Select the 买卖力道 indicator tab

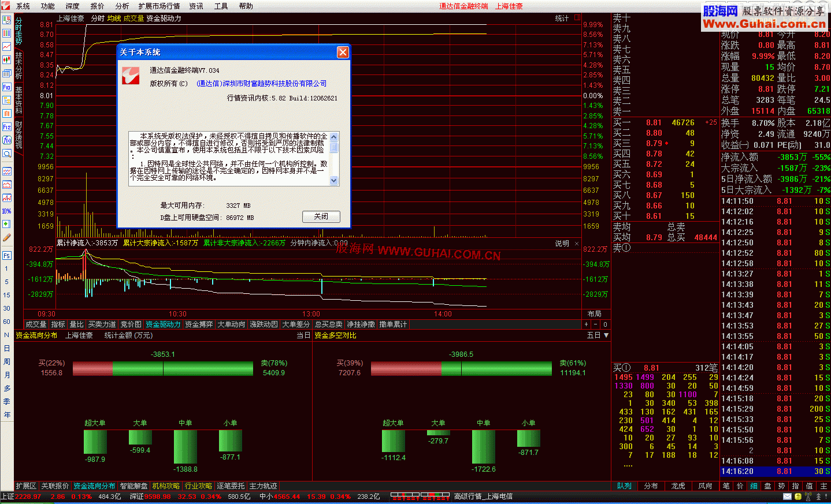click(x=102, y=324)
